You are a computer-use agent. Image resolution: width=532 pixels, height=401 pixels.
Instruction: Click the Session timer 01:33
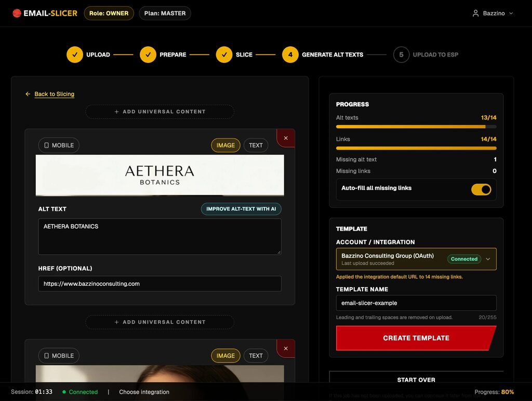tap(44, 392)
